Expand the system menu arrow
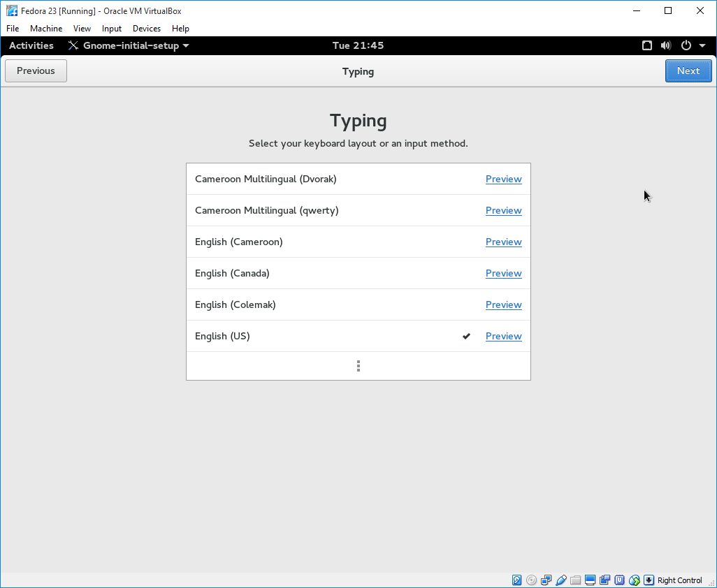 point(702,45)
